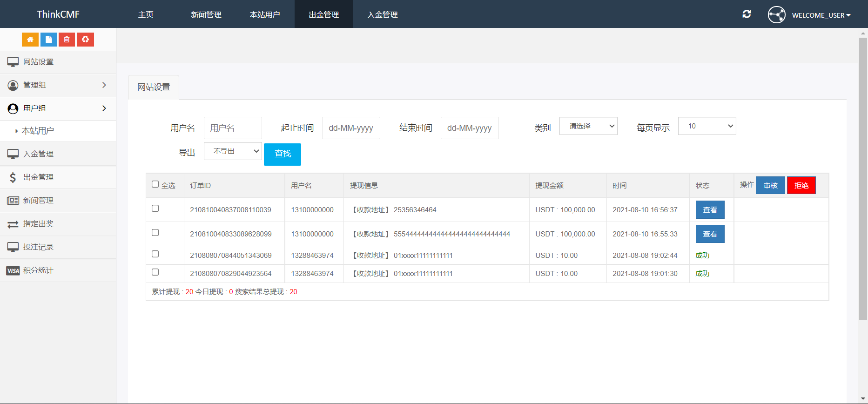Click the 用户名 input field
The width and height of the screenshot is (868, 404).
[x=233, y=128]
